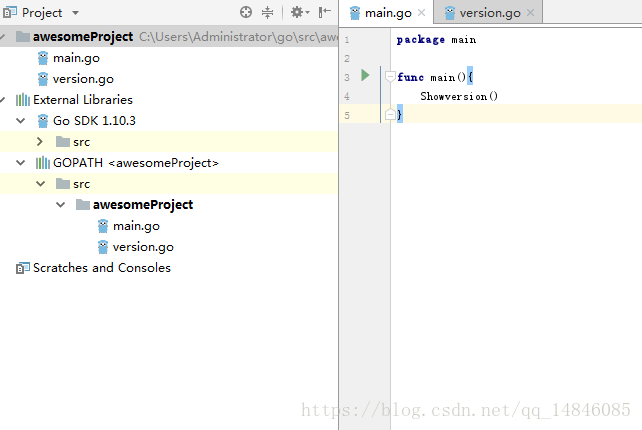Run main function using green gutter arrow
Image resolution: width=642 pixels, height=430 pixels.
point(365,76)
